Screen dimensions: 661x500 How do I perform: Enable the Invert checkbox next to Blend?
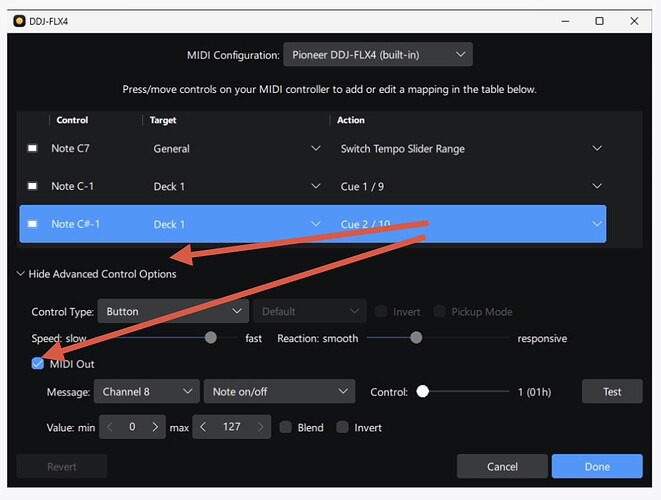point(343,427)
